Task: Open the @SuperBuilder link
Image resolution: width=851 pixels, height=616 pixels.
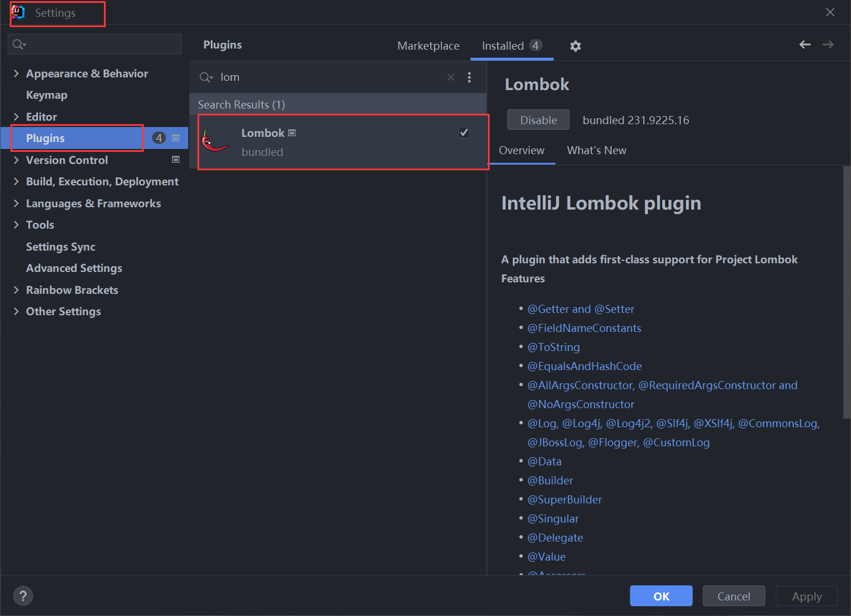Action: [565, 499]
